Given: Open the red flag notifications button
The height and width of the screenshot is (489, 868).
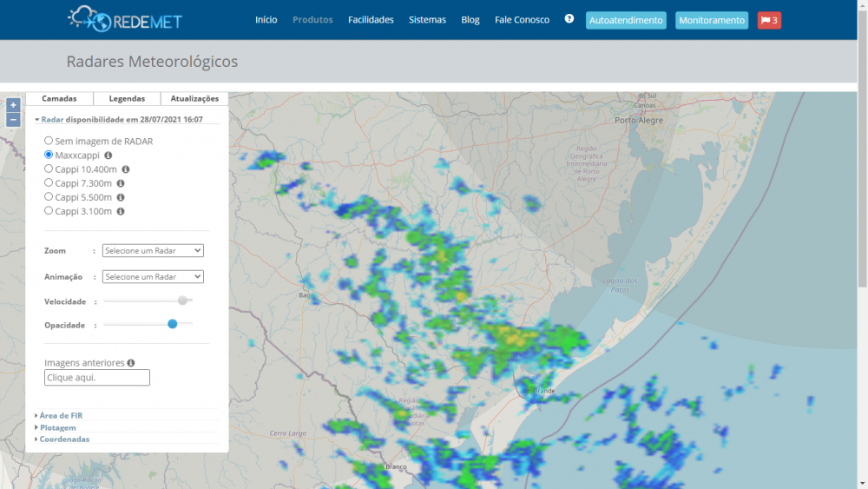Looking at the screenshot, I should [769, 20].
